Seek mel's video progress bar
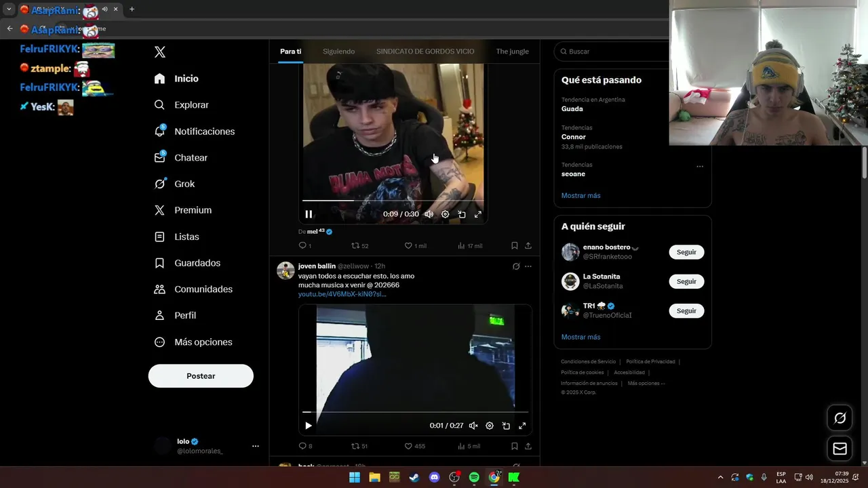868x488 pixels. click(x=393, y=201)
